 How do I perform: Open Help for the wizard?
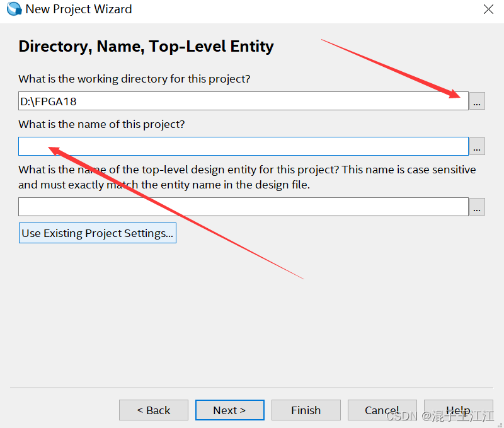458,410
